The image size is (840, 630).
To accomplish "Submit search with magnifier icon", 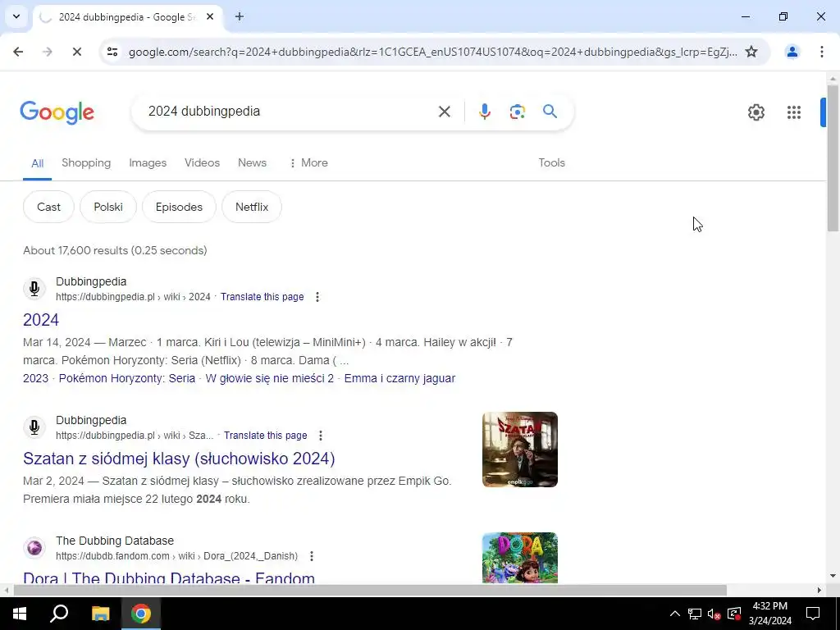I will 550,112.
